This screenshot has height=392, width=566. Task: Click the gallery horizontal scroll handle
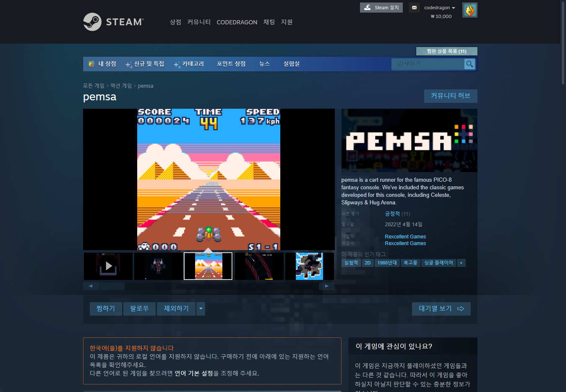112,286
